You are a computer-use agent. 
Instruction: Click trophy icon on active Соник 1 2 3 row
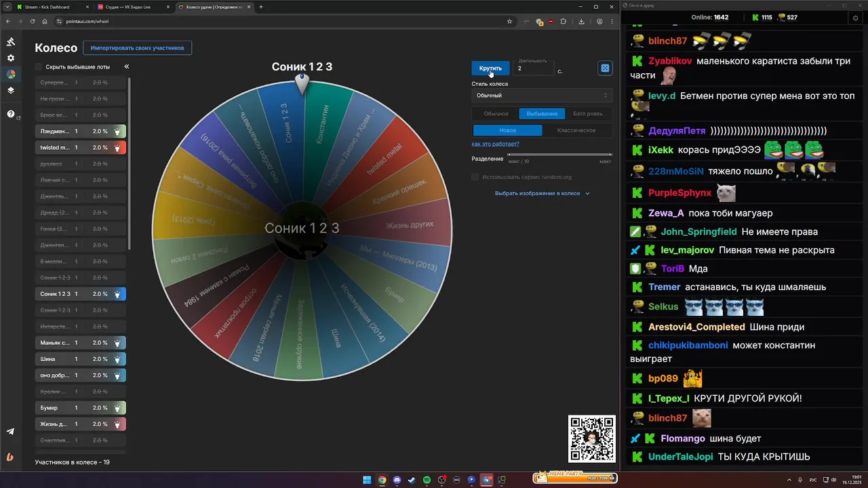point(117,294)
